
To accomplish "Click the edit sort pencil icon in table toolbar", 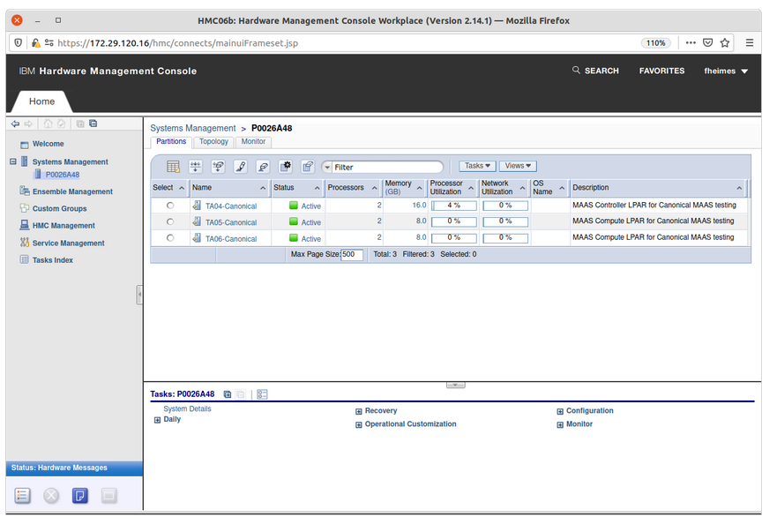I will pos(240,167).
